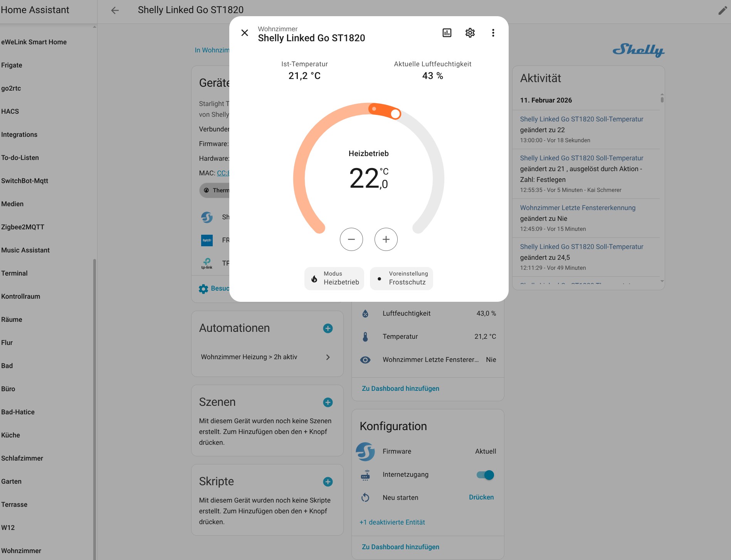Open Integrations in sidebar

pos(19,135)
